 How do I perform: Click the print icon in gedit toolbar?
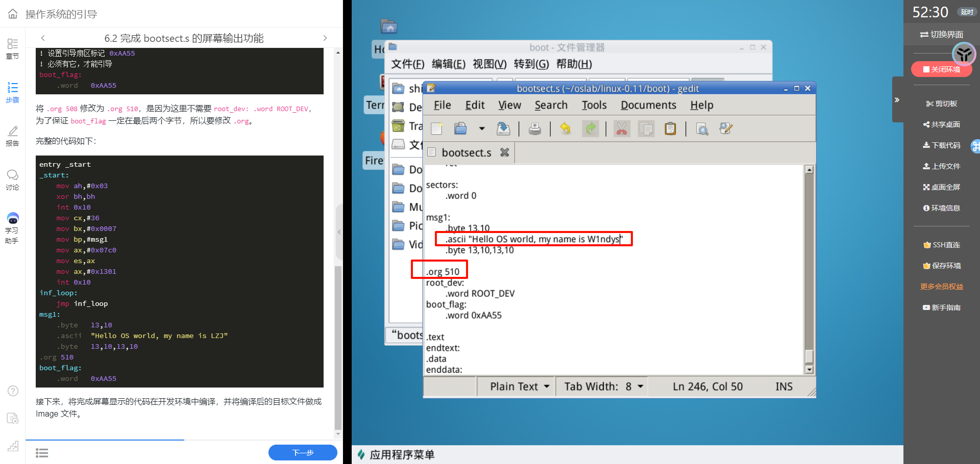click(x=534, y=128)
